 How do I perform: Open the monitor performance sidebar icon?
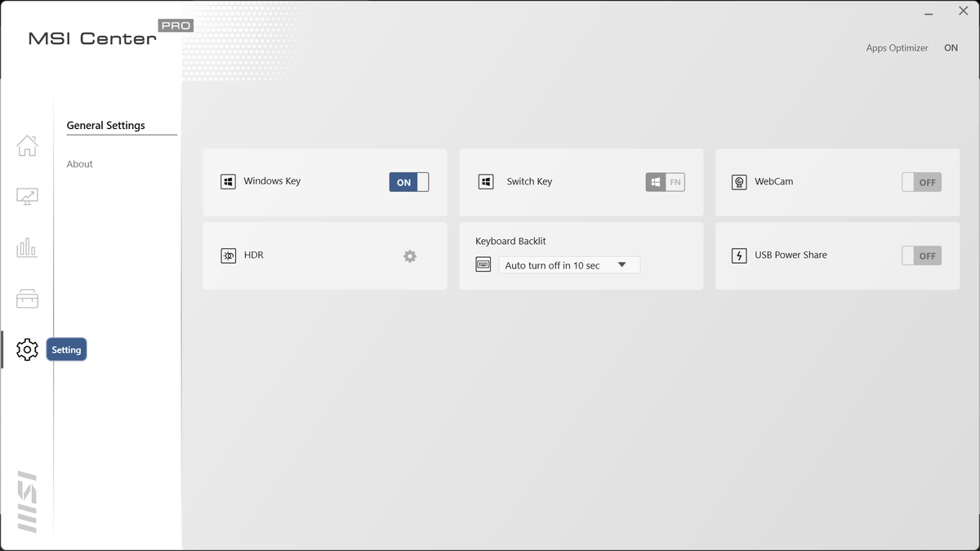27,197
